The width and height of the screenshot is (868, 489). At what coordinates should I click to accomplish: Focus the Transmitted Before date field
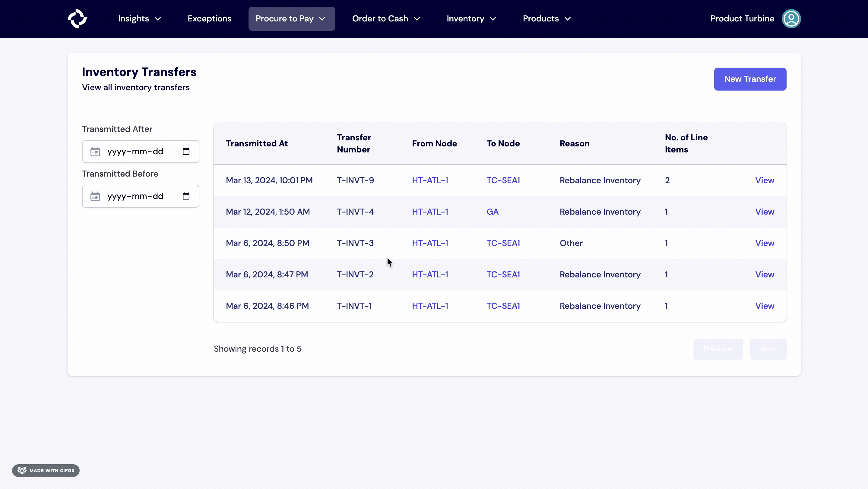pyautogui.click(x=135, y=196)
